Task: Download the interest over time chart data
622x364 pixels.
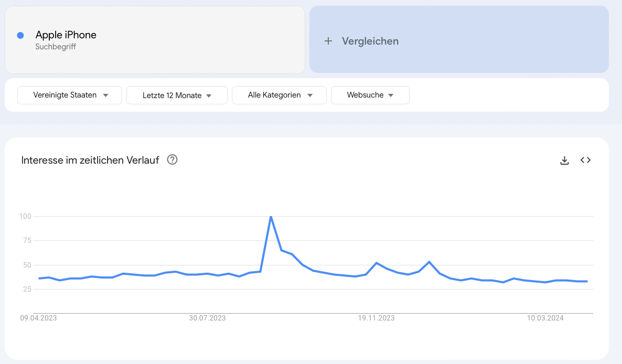Action: point(564,160)
